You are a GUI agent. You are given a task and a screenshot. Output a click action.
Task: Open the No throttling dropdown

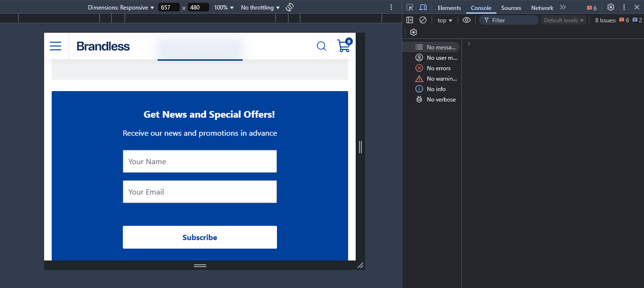pyautogui.click(x=260, y=8)
